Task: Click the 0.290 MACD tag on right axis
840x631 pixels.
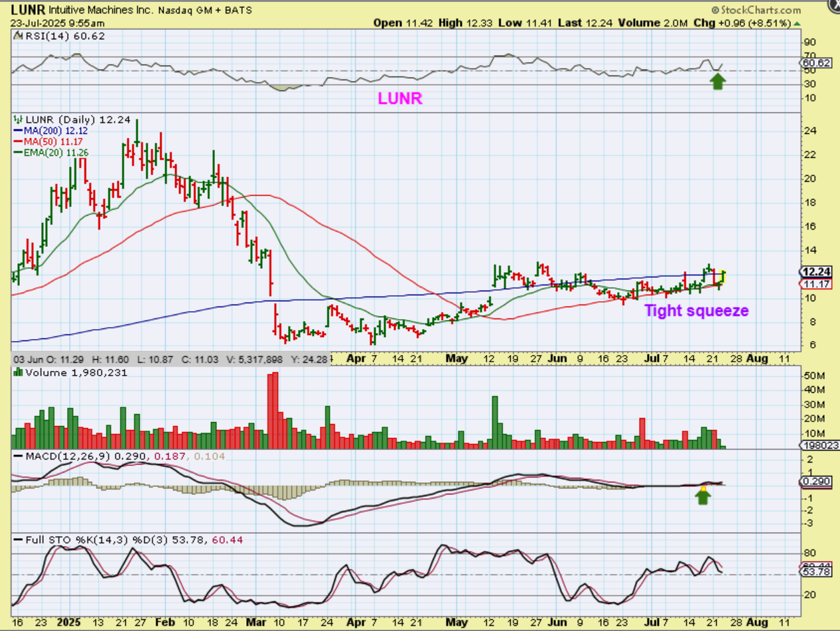Action: 815,481
